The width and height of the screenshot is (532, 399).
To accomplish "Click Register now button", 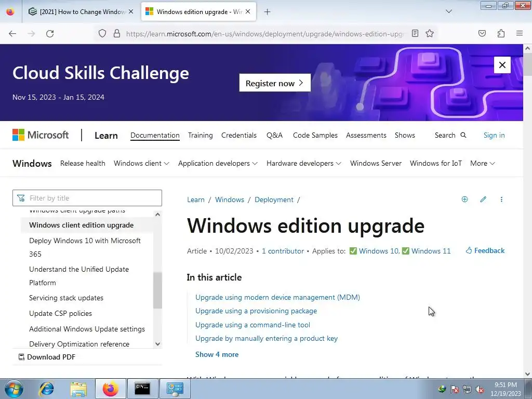I will [x=275, y=83].
